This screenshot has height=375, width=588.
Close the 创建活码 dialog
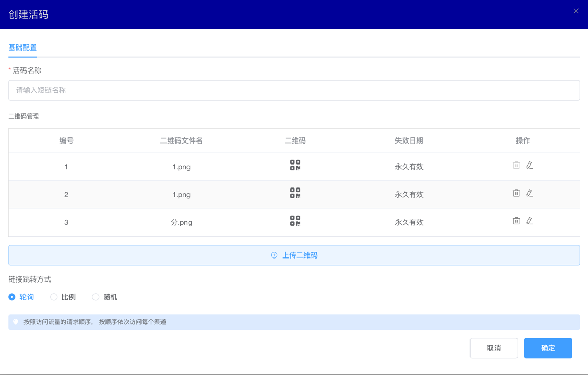coord(576,11)
